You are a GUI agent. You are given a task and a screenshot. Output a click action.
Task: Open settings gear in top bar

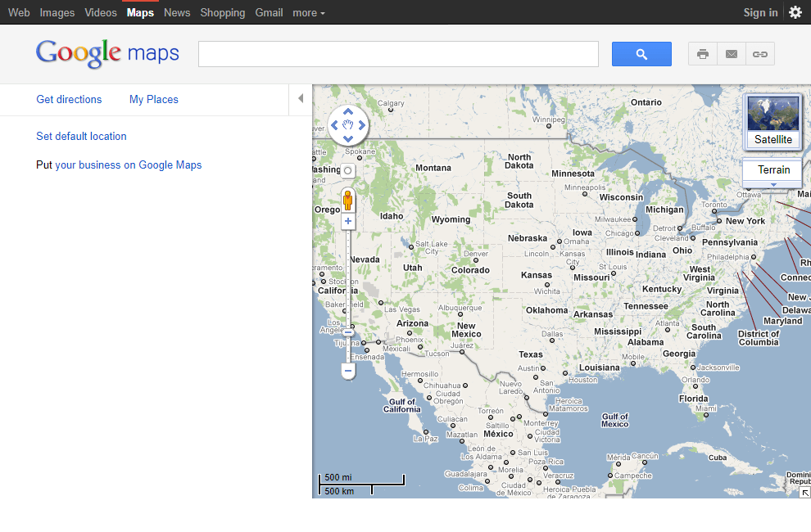pyautogui.click(x=795, y=12)
